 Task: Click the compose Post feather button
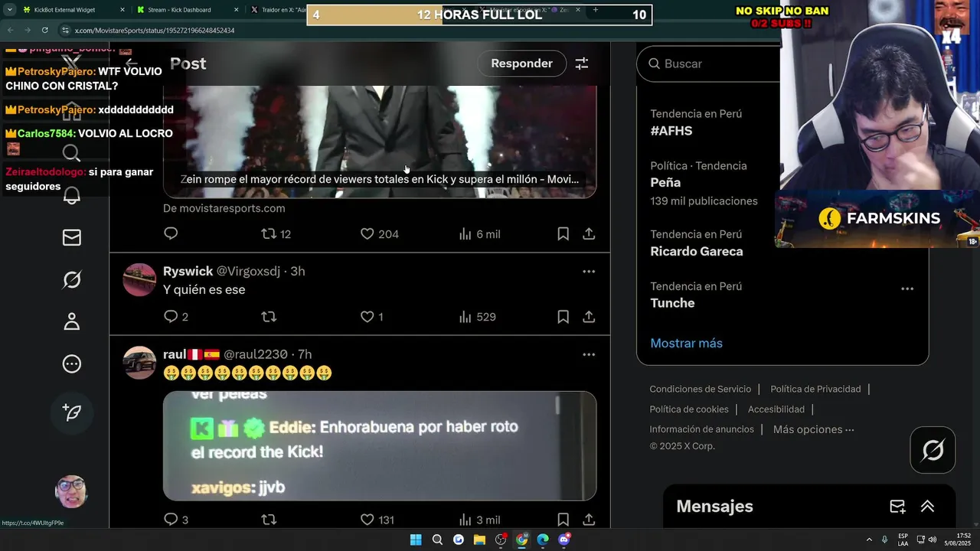coord(71,412)
